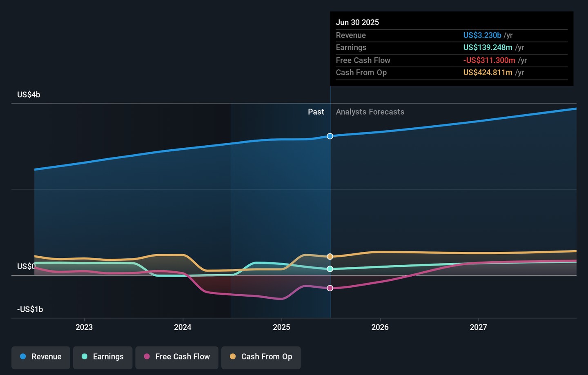Click the Jun 30 2025 tooltip date header
This screenshot has height=375, width=588.
coord(357,22)
